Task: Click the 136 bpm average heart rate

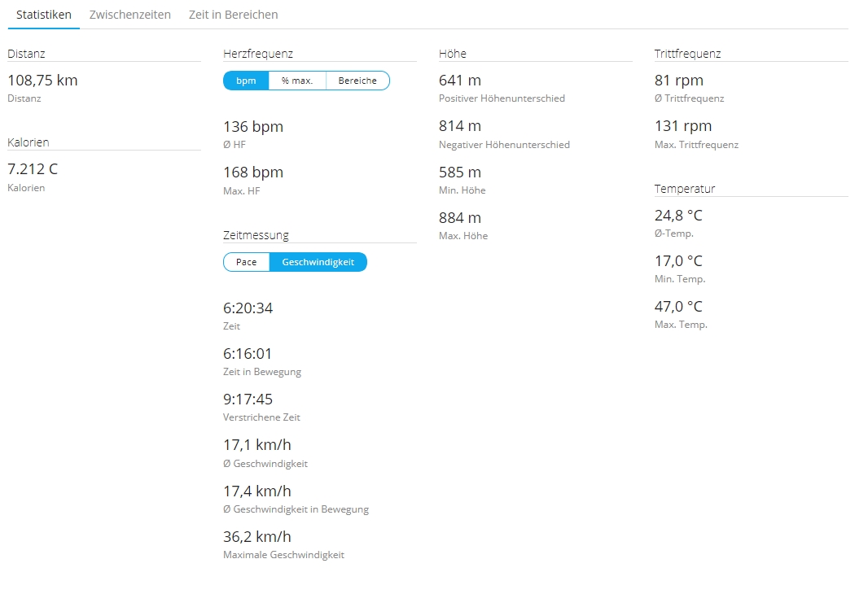Action: point(253,127)
